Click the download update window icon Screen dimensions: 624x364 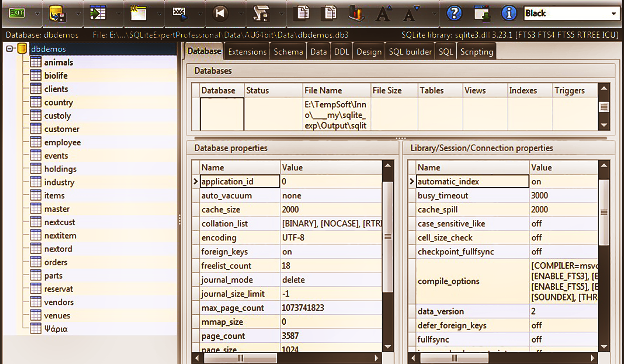pos(482,13)
